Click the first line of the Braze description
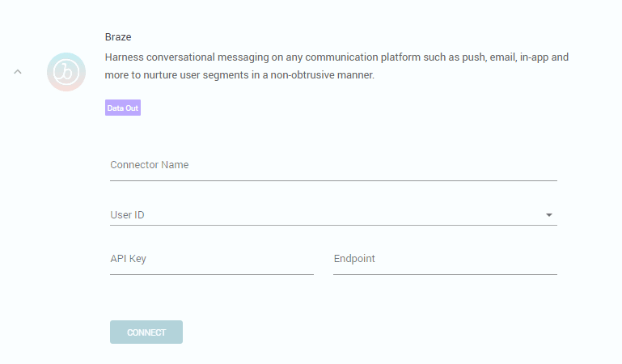The image size is (622, 364). pyautogui.click(x=337, y=58)
